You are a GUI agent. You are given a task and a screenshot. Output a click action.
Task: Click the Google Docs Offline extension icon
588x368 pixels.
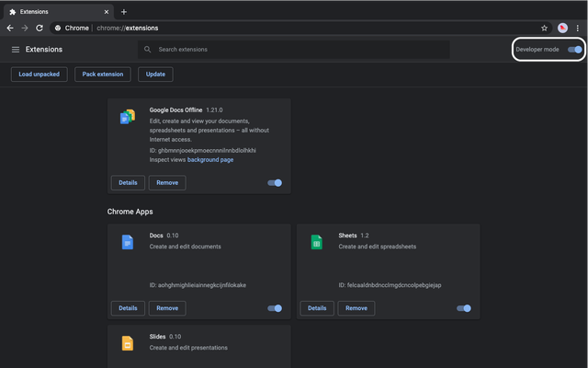[128, 117]
